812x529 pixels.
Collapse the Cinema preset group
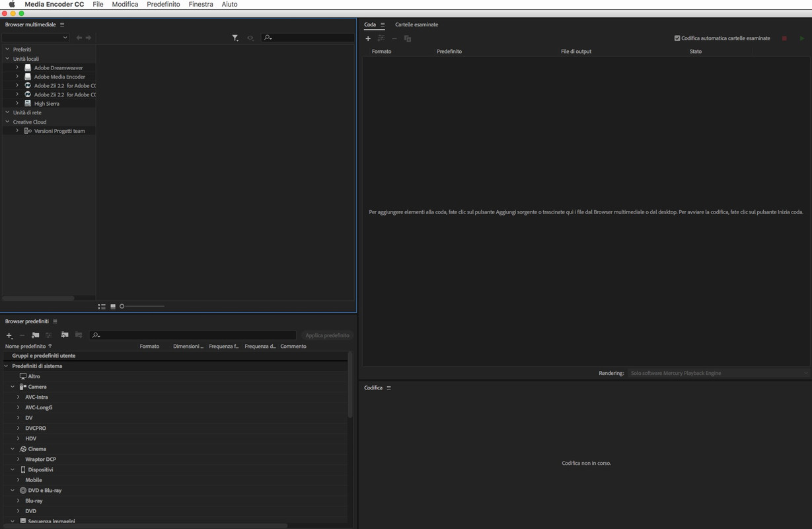click(x=13, y=449)
